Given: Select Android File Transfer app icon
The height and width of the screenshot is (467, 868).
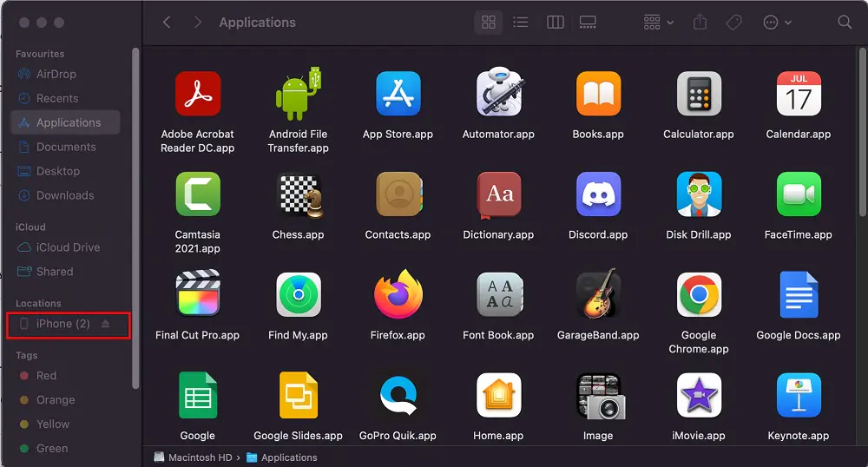Looking at the screenshot, I should pos(299,94).
